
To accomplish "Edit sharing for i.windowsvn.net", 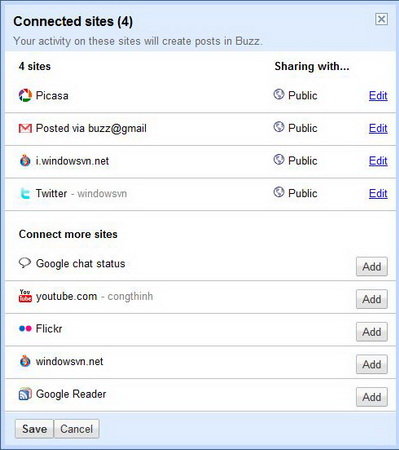I will click(378, 161).
